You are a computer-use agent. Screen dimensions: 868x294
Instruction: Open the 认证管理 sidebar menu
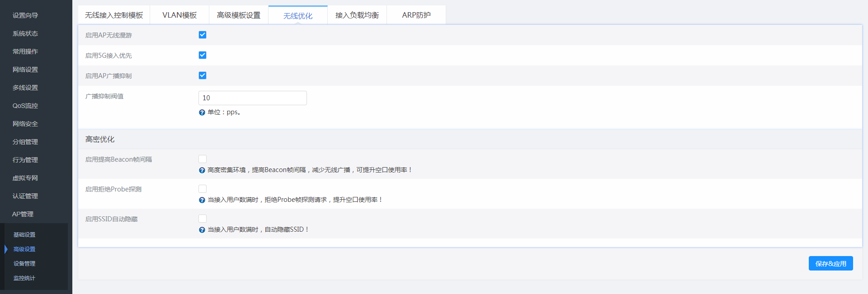pyautogui.click(x=25, y=196)
